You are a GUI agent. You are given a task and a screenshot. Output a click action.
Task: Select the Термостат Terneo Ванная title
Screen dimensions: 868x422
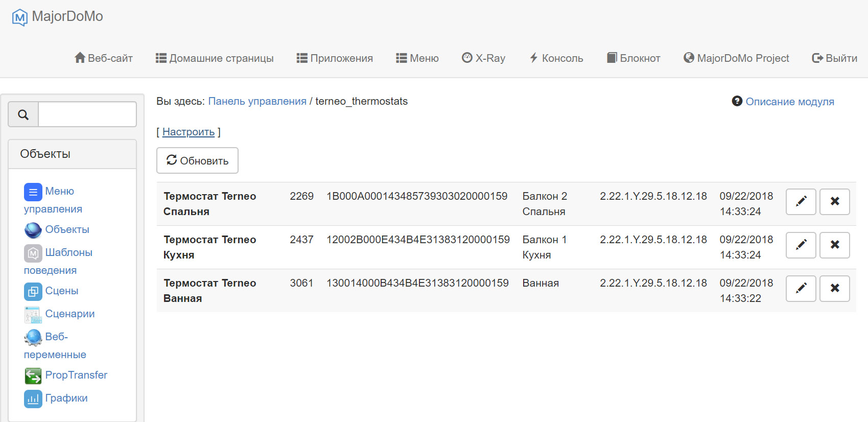[210, 291]
